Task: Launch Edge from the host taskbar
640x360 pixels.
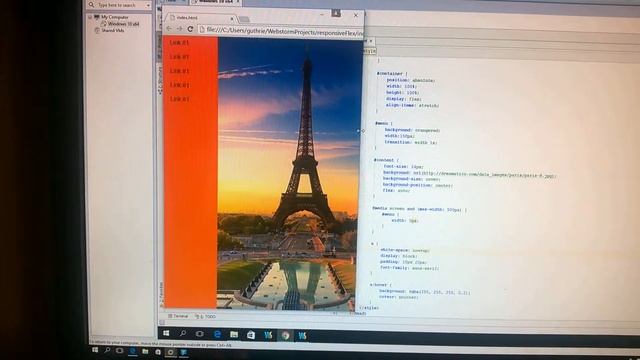Action: pos(133,351)
